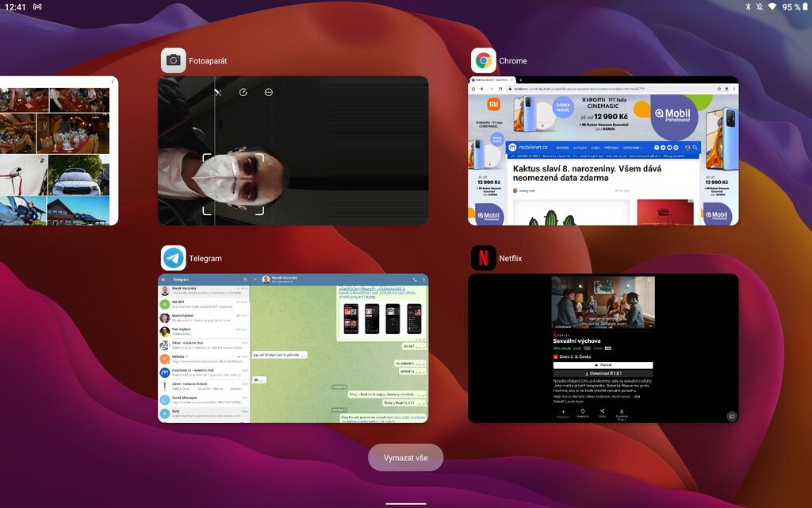Screen dimensions: 812x508
Task: Click the flash icon in the camera preview
Action: tap(217, 92)
